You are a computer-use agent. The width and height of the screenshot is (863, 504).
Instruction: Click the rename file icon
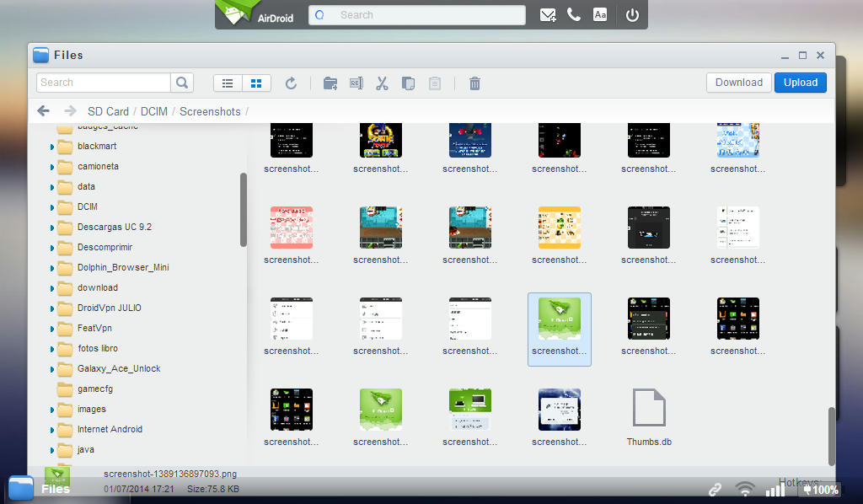pyautogui.click(x=356, y=83)
